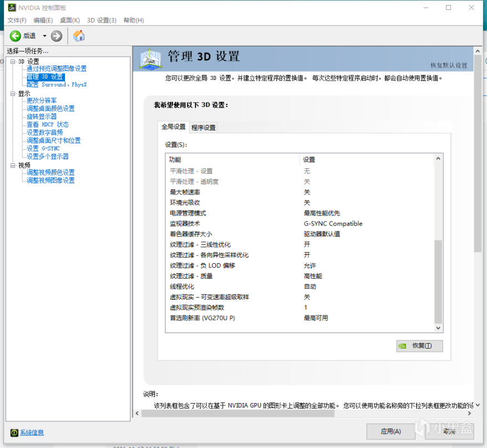
Task: Select 纹理过滤 - 负 LOD 偏移 row
Action: [x=300, y=266]
